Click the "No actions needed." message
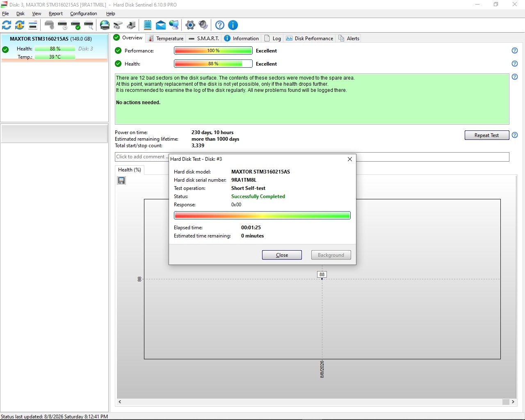This screenshot has height=420, width=525. (x=138, y=103)
